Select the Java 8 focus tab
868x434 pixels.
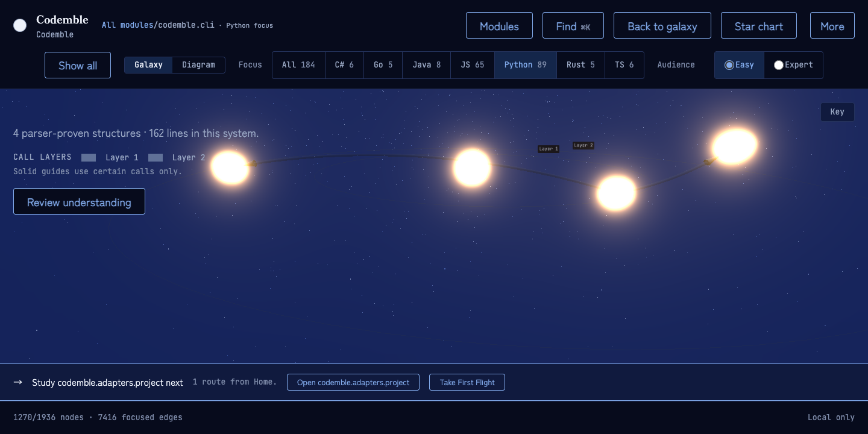click(x=427, y=65)
